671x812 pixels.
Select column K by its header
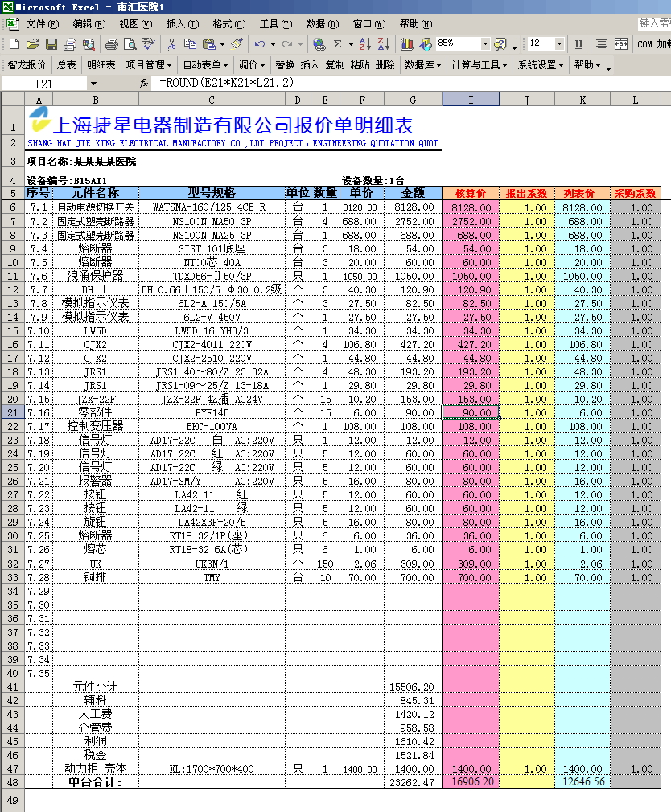click(582, 100)
